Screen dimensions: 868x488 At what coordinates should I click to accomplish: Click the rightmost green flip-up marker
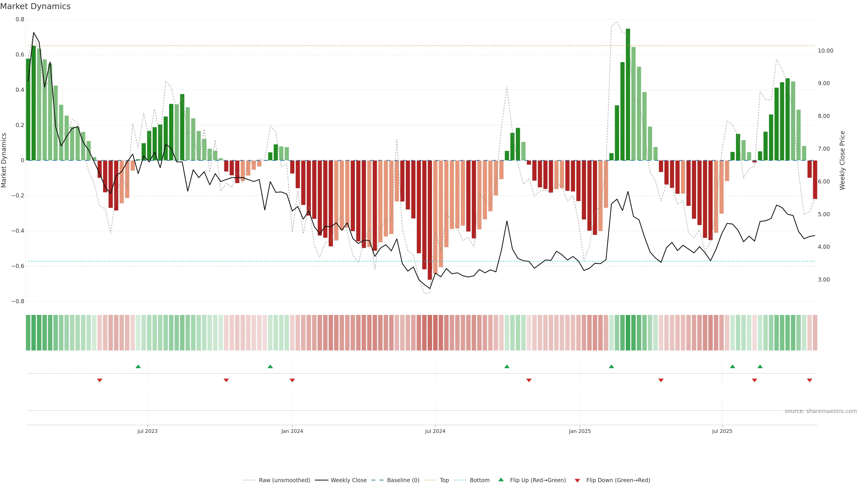[x=760, y=366]
